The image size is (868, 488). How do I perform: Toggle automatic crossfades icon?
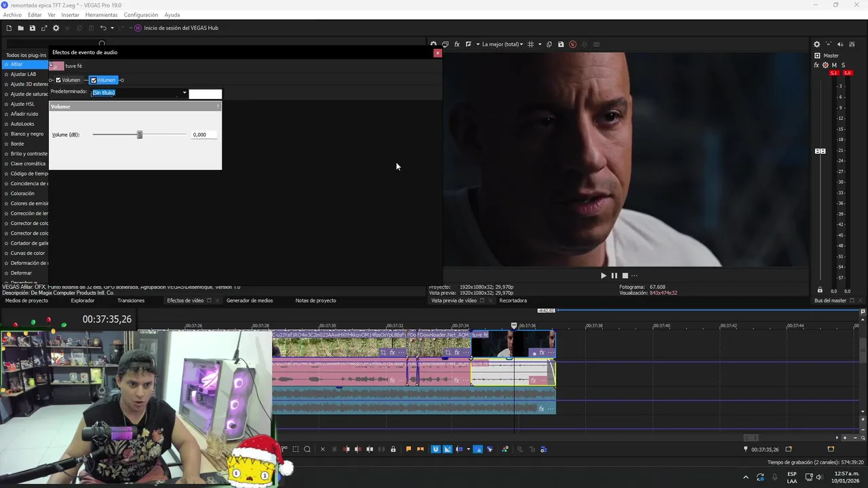tap(447, 449)
